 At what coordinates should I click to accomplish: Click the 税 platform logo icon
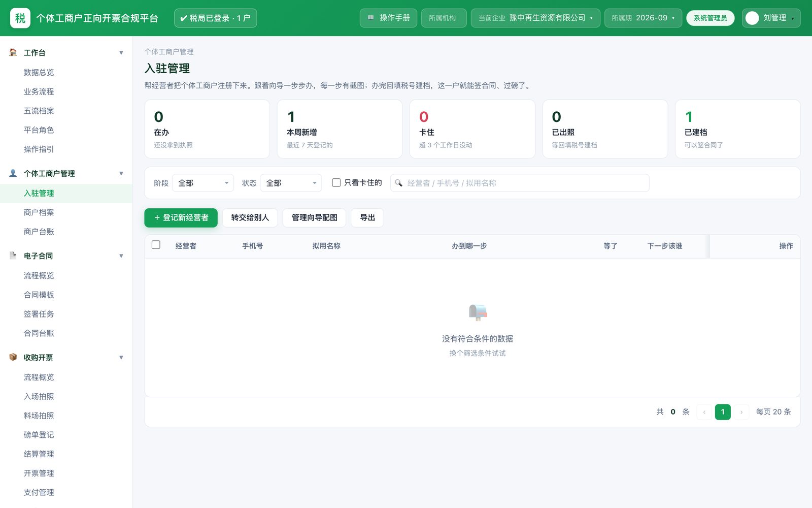tap(20, 18)
